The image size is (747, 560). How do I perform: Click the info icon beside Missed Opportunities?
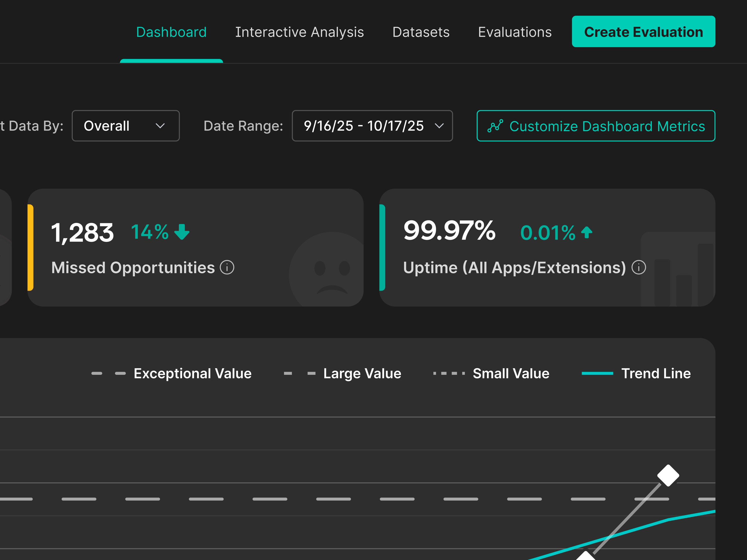point(227,268)
